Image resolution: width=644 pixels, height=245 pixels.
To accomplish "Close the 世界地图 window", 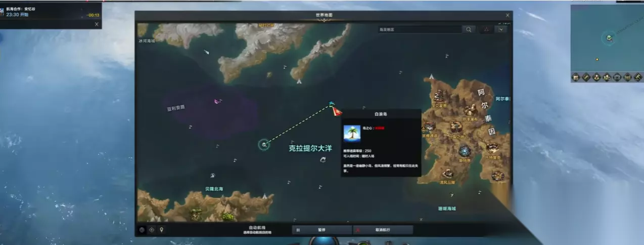I will click(x=508, y=15).
